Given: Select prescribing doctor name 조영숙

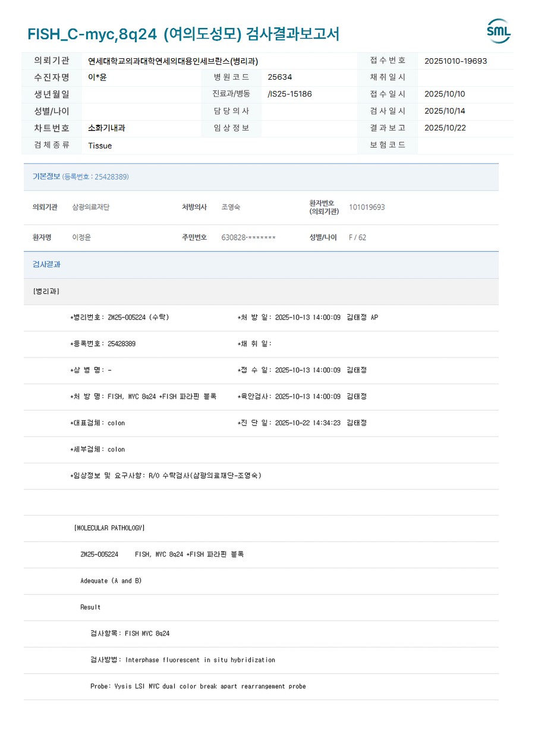Looking at the screenshot, I should tap(231, 207).
